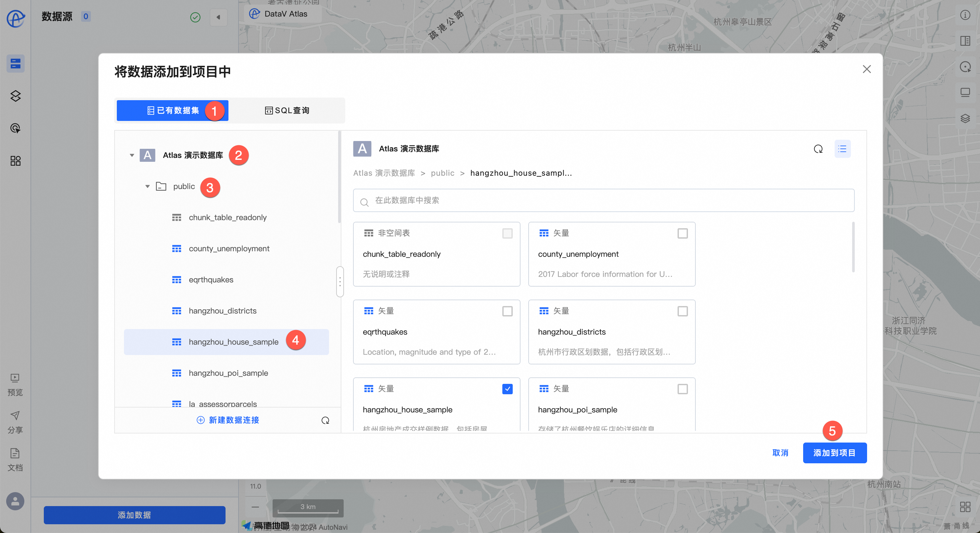
Task: Open basemap layers icon on the map's right toolbar
Action: click(965, 118)
